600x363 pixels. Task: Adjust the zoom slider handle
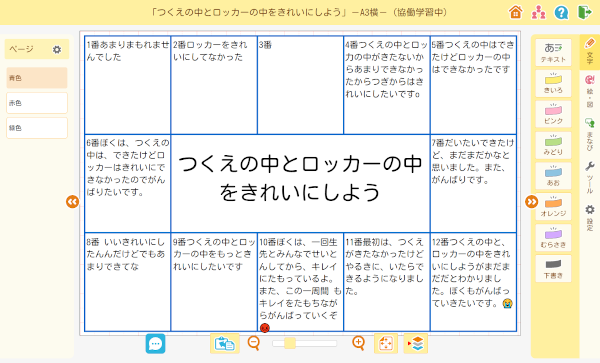[x=290, y=343]
